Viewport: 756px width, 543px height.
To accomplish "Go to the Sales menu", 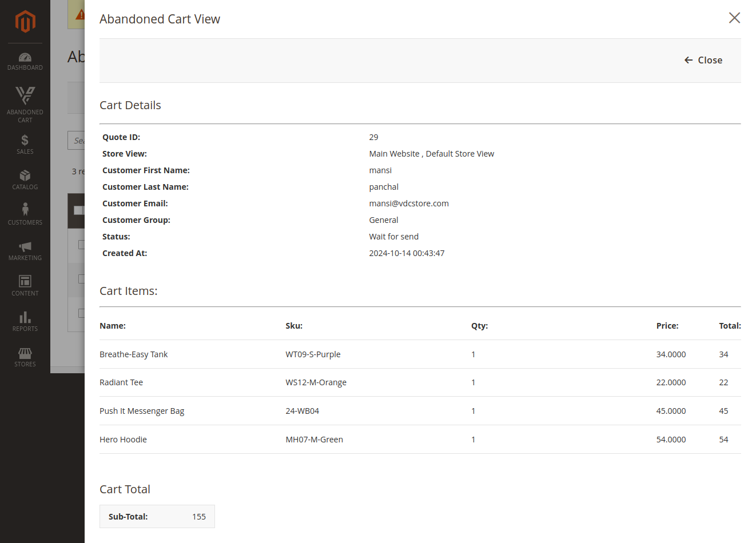I will 25,144.
